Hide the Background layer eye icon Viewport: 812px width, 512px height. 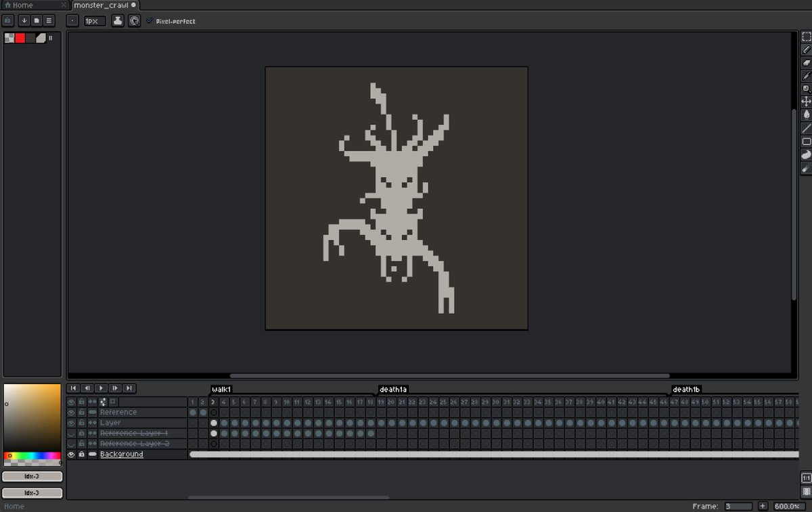pos(71,454)
